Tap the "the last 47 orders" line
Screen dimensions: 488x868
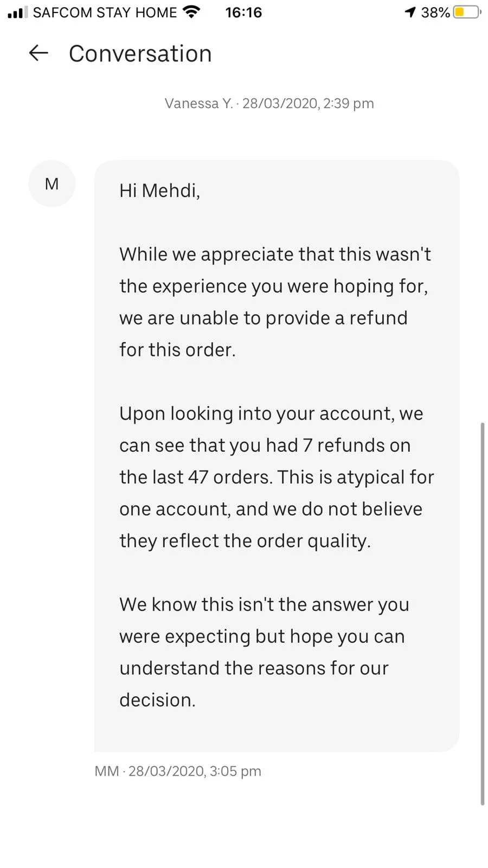click(x=277, y=477)
